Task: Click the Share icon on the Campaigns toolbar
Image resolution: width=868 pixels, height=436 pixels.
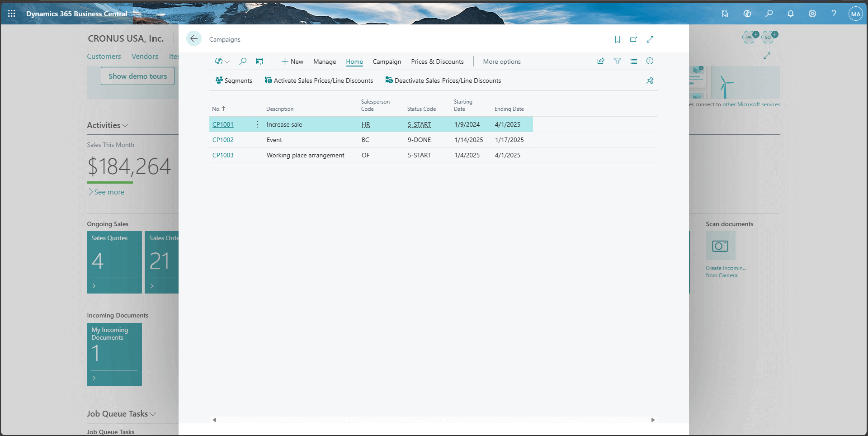Action: [600, 61]
